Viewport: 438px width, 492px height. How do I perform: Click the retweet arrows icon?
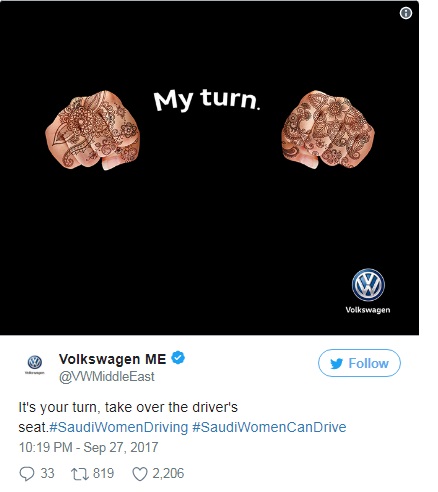pos(80,474)
